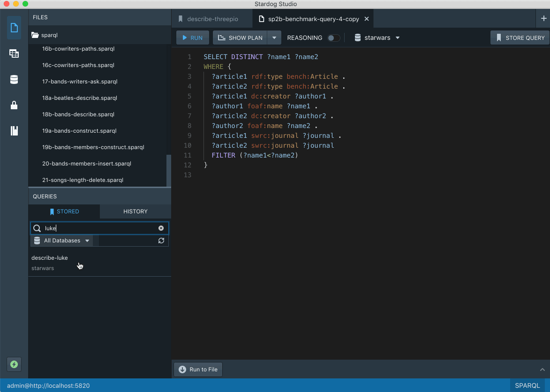Switch to the HISTORY tab

coord(135,211)
